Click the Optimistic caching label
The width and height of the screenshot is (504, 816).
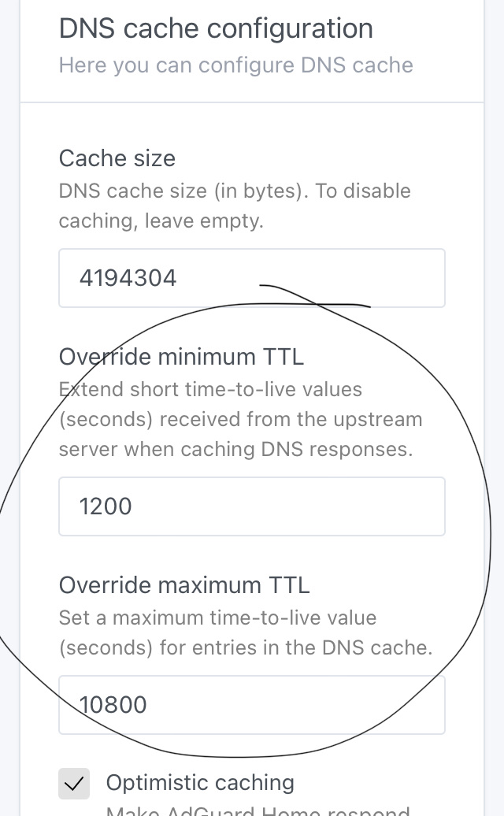pyautogui.click(x=199, y=784)
